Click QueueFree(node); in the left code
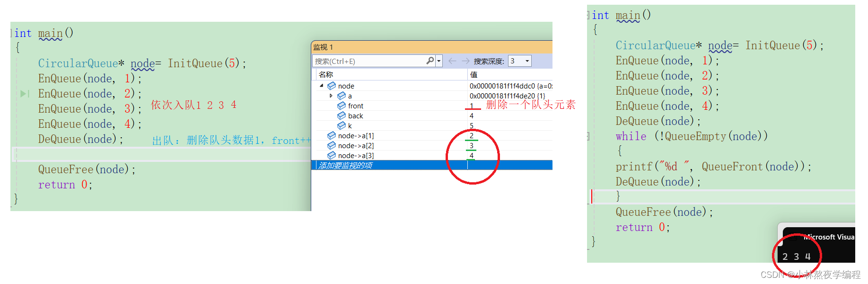The width and height of the screenshot is (868, 284). click(x=87, y=169)
